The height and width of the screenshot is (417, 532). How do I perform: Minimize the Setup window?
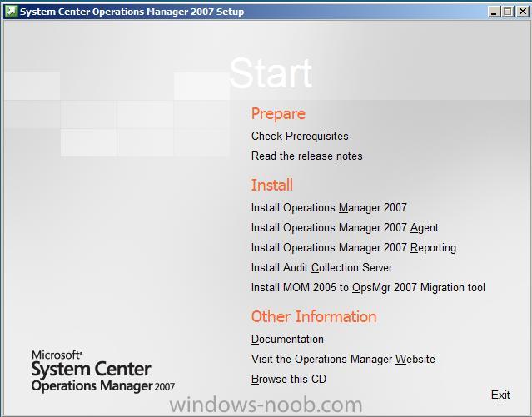pos(494,12)
